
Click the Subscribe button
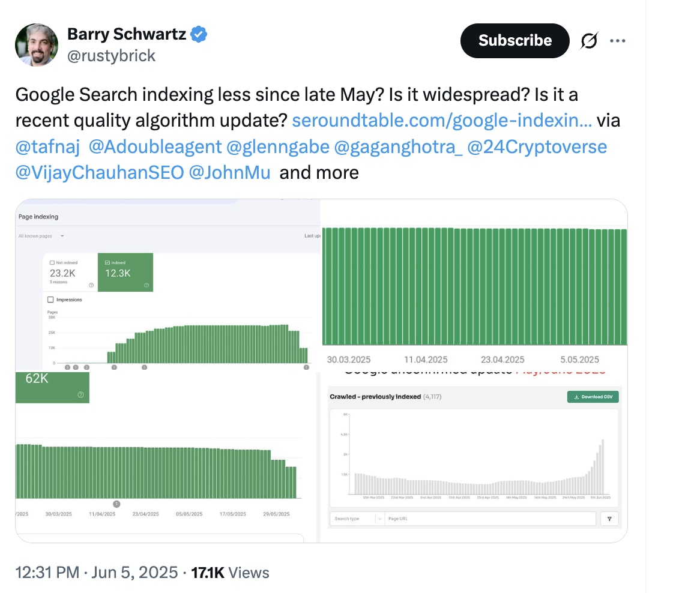coord(514,41)
